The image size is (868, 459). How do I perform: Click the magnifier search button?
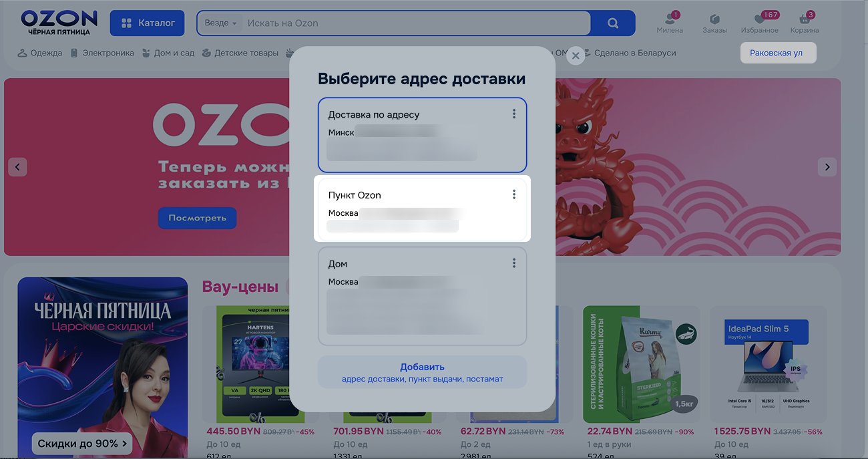[613, 23]
